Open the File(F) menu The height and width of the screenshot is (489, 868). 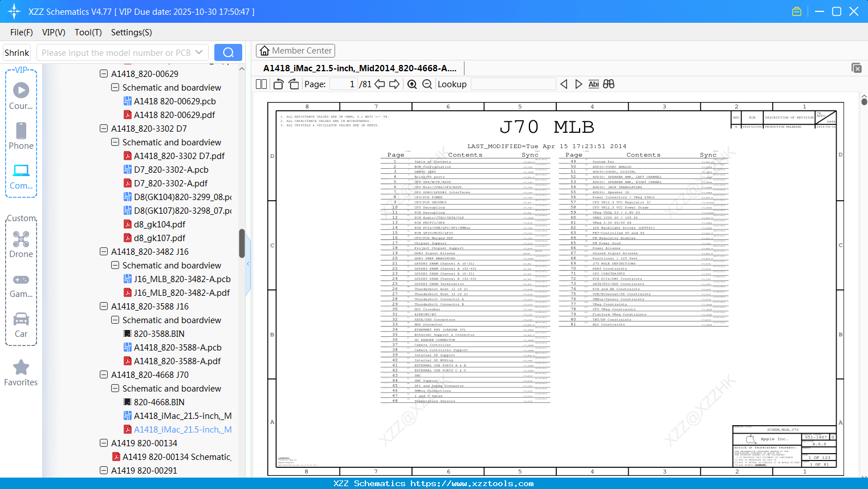click(x=22, y=32)
